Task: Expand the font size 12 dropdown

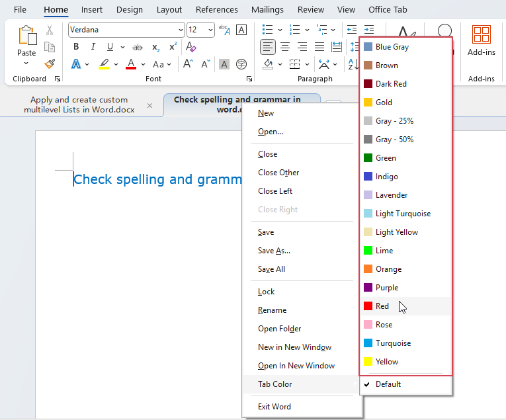Action: (210, 30)
